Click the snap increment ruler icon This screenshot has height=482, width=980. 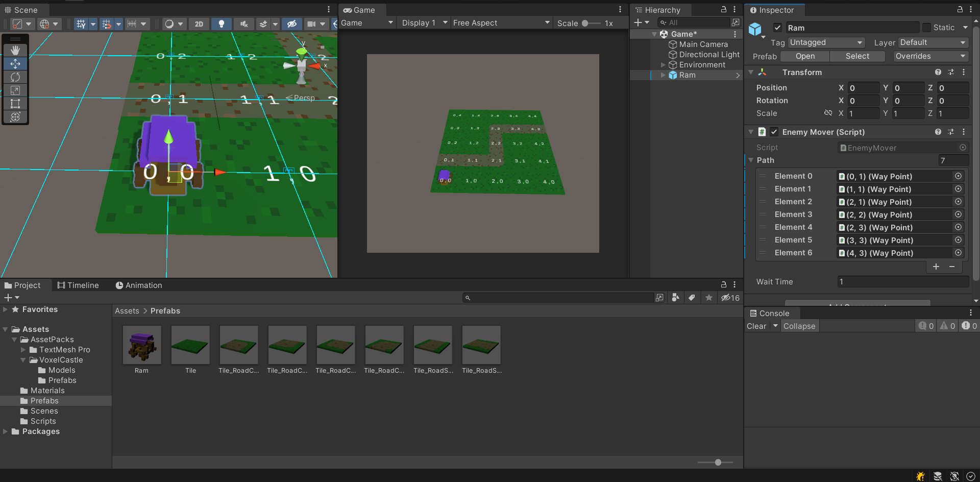(x=132, y=23)
